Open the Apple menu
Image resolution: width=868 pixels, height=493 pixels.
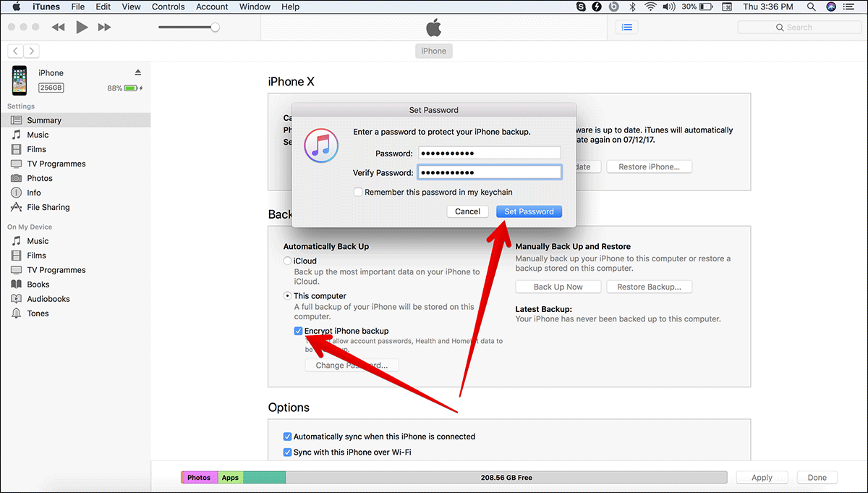[16, 7]
